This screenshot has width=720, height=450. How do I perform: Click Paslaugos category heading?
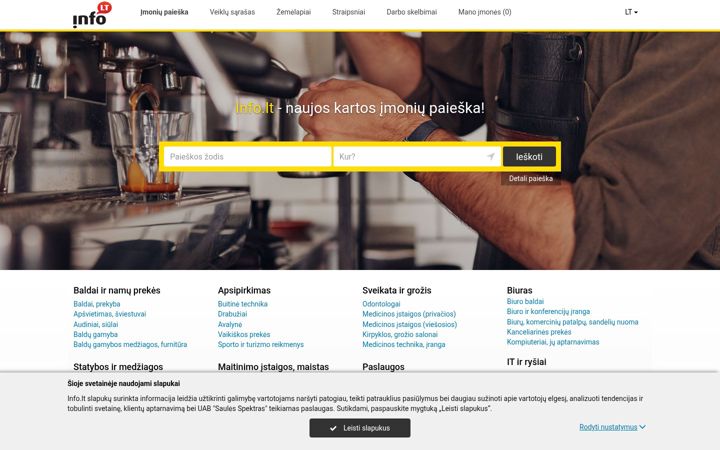[383, 367]
